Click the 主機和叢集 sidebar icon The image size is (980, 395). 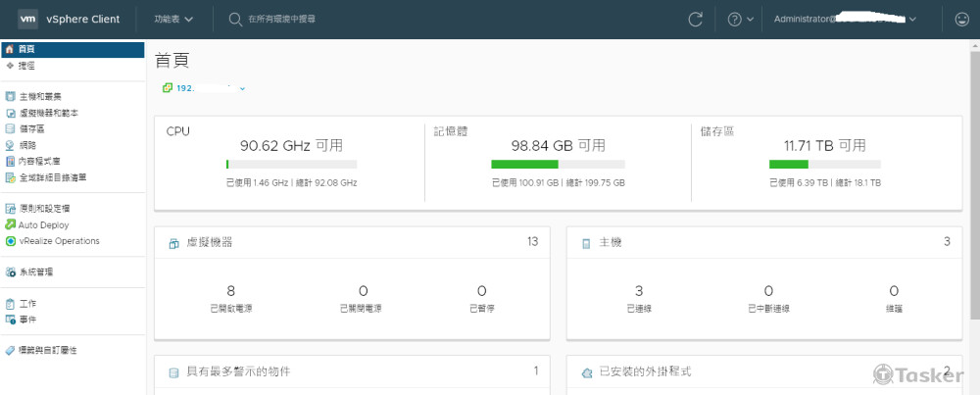tap(10, 97)
